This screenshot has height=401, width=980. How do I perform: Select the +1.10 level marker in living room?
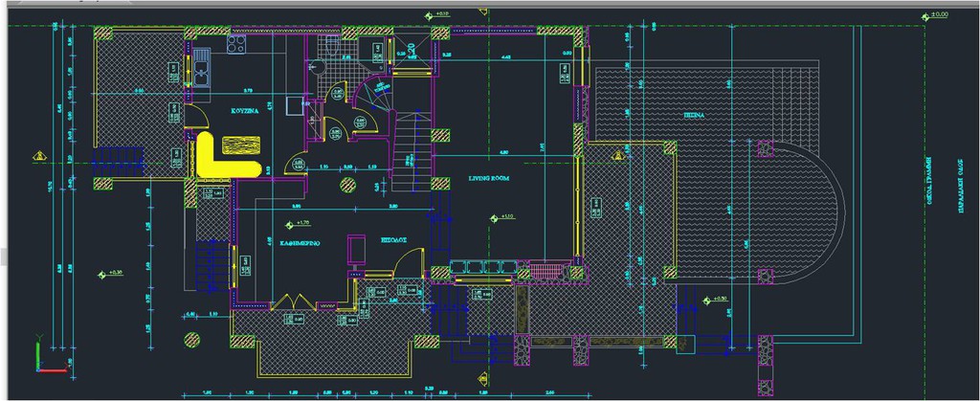[501, 217]
